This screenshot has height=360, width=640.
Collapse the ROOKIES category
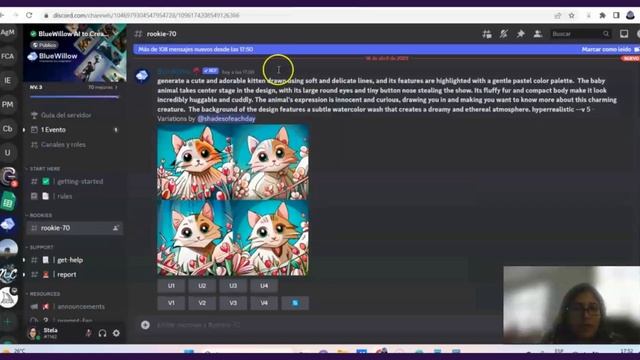pos(39,215)
